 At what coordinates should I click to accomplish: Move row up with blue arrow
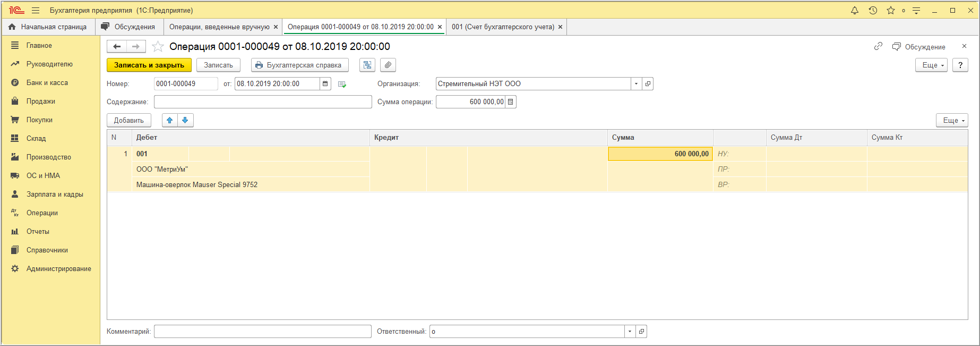[x=170, y=120]
